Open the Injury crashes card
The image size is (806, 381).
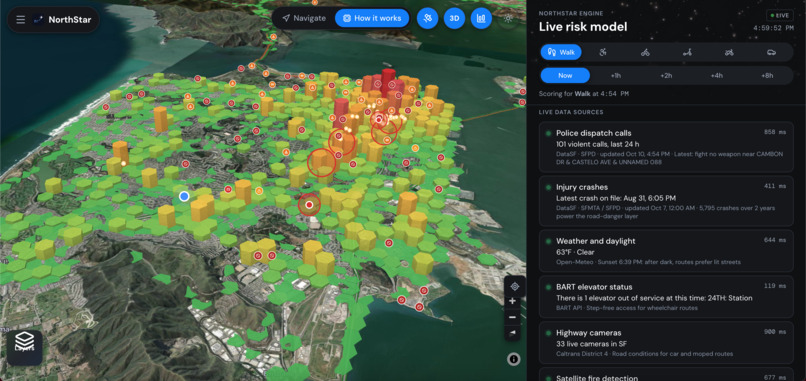point(666,201)
